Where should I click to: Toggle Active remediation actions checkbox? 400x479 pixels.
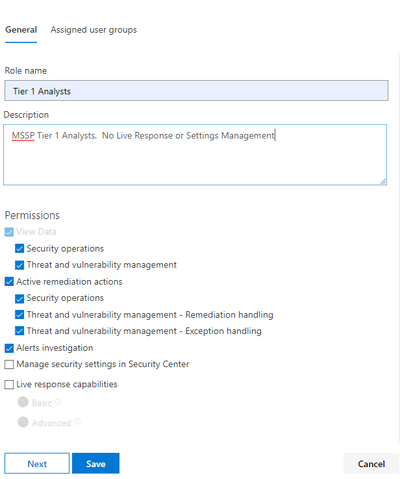[x=9, y=282]
